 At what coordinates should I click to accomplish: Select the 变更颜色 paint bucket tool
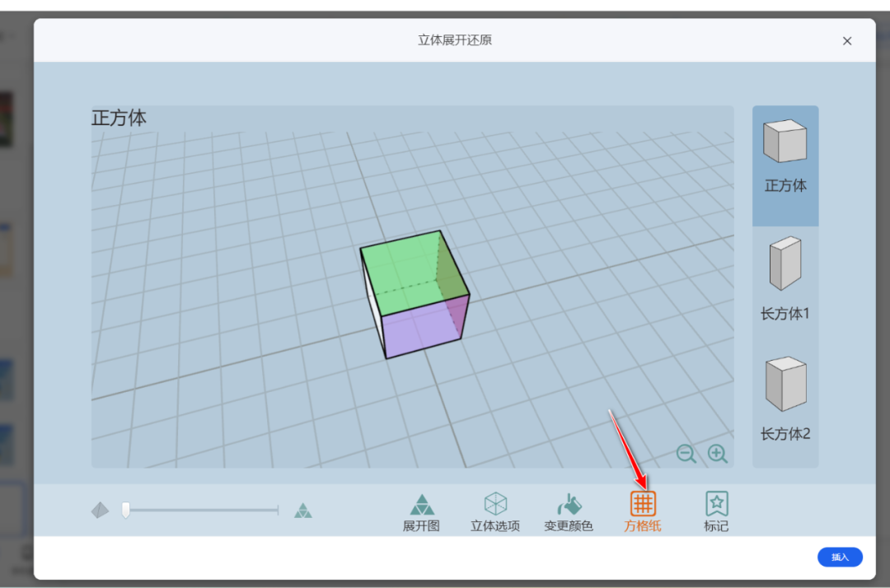(x=569, y=512)
